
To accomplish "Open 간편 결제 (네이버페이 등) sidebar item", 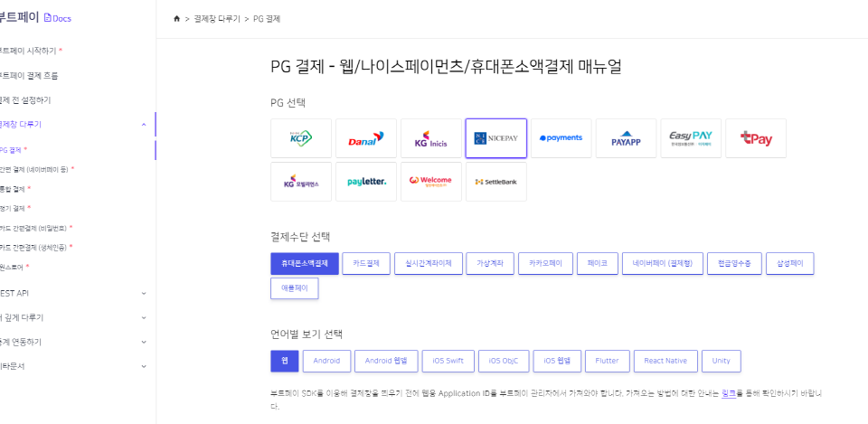I will coord(34,169).
